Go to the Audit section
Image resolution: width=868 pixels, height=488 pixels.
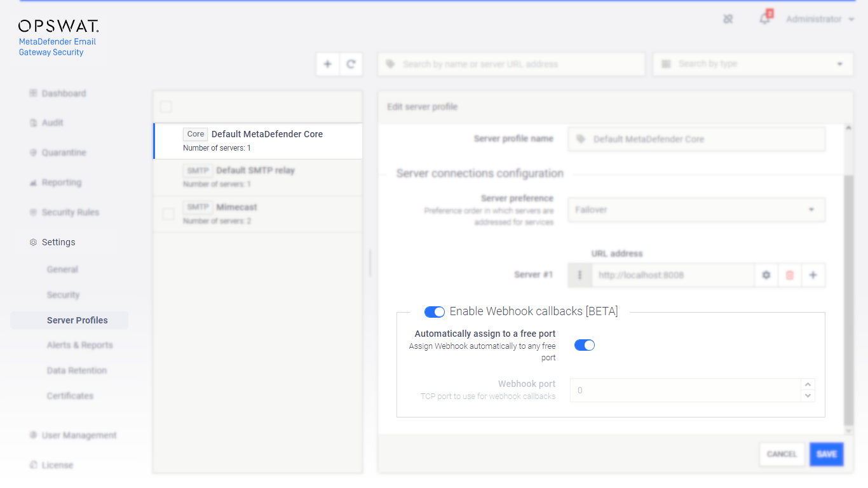(x=52, y=123)
